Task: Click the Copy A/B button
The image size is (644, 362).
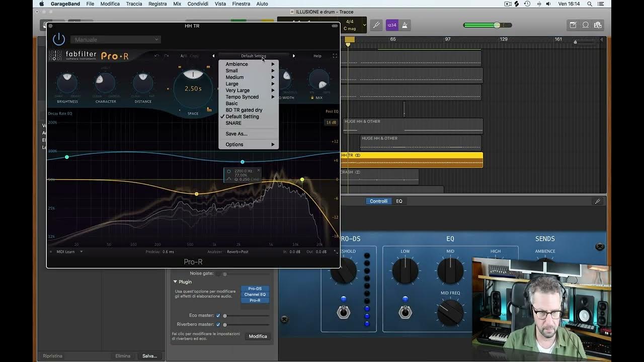Action: (194, 56)
